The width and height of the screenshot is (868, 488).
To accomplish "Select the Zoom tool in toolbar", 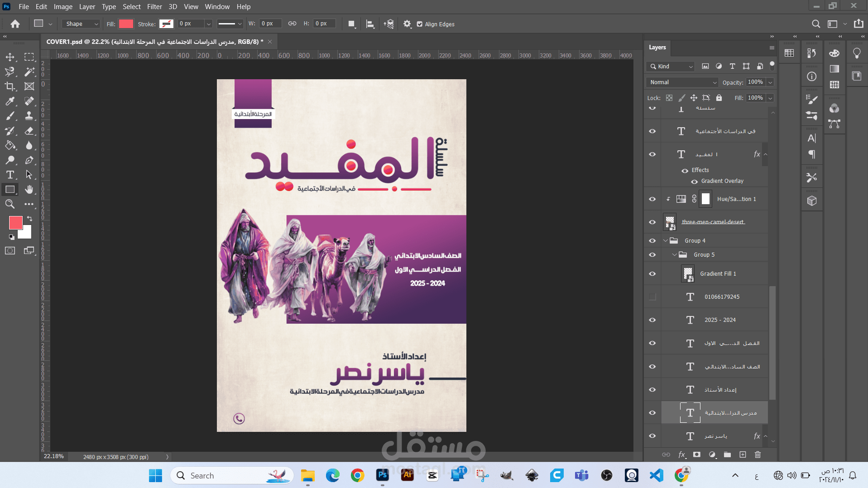I will click(10, 204).
